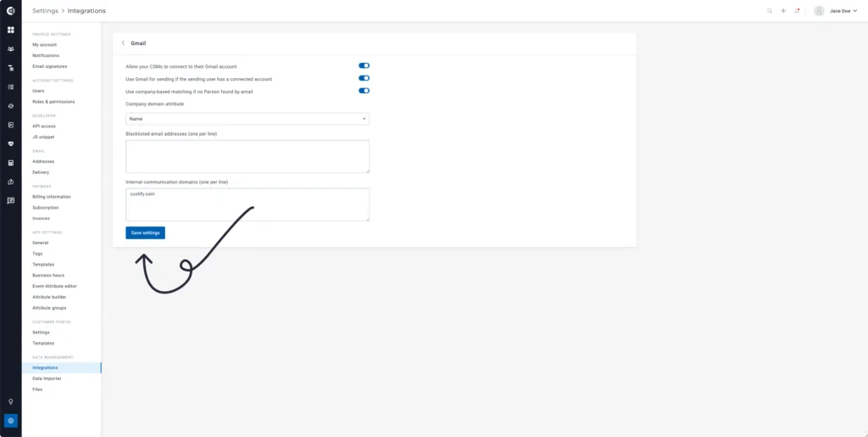Click Save settings button
This screenshot has height=437, width=868.
tap(145, 233)
